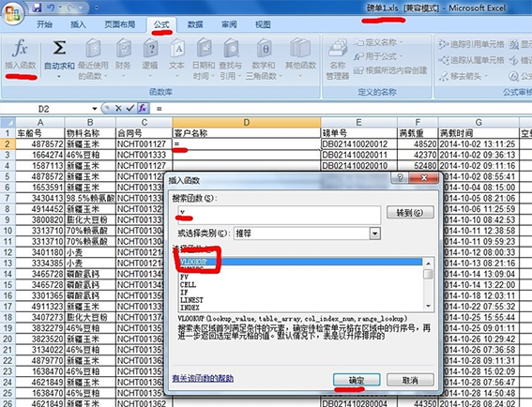Open quick access toolbar customize arrow
Image resolution: width=532 pixels, height=407 pixels.
[x=97, y=8]
